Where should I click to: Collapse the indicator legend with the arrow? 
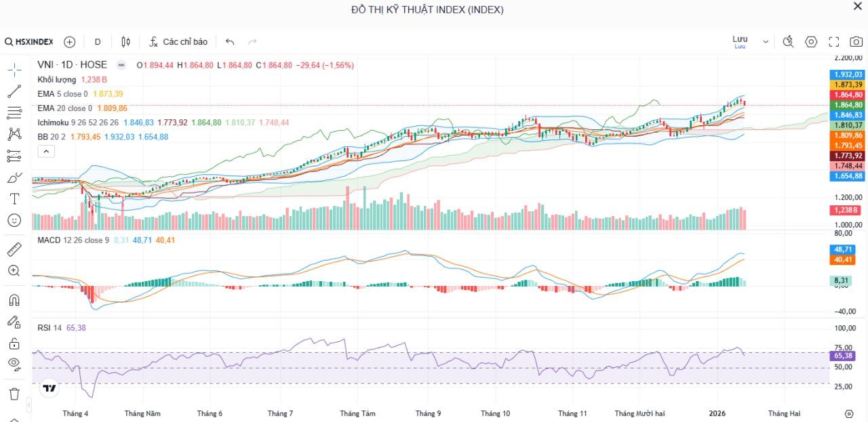(x=46, y=151)
